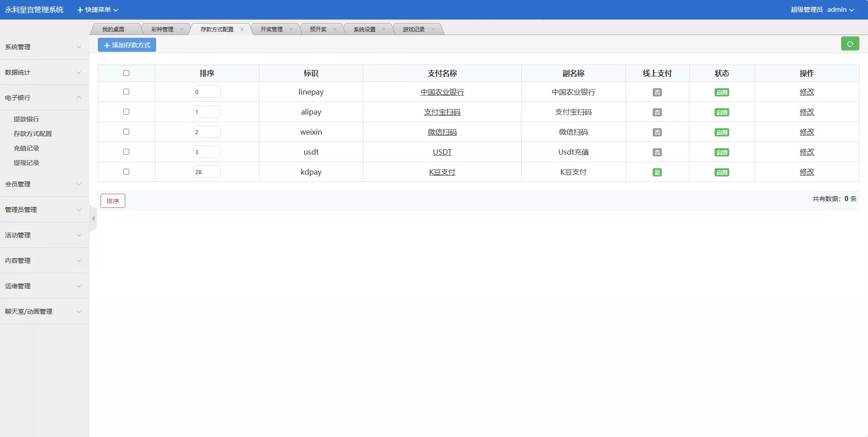The height and width of the screenshot is (437, 868).
Task: Click the sort order field for kdpay
Action: point(207,172)
